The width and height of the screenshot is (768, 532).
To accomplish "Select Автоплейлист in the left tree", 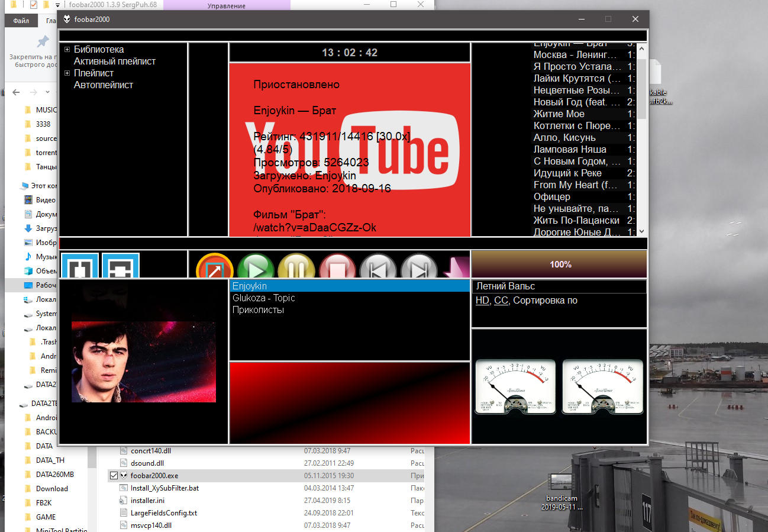I will click(x=104, y=85).
